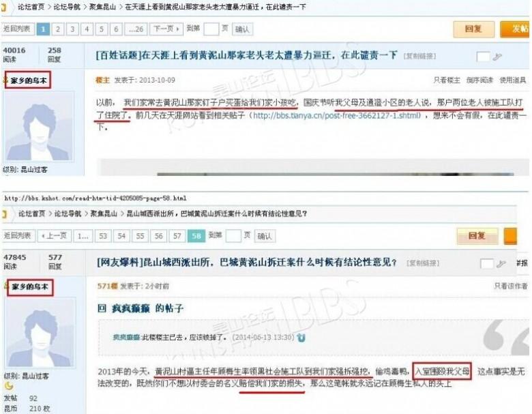Tick the checkbox next to the second thread title
This screenshot has width=532, height=414.
pos(487,264)
